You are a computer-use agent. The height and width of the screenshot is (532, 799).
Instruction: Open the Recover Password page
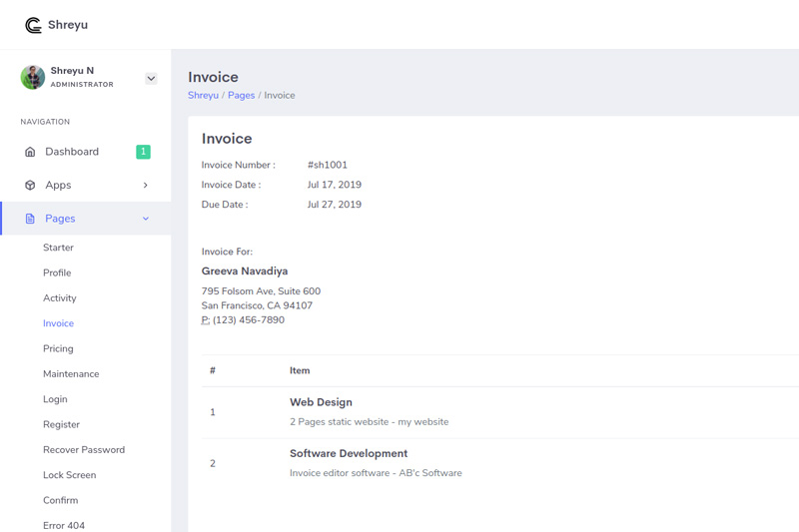click(84, 450)
